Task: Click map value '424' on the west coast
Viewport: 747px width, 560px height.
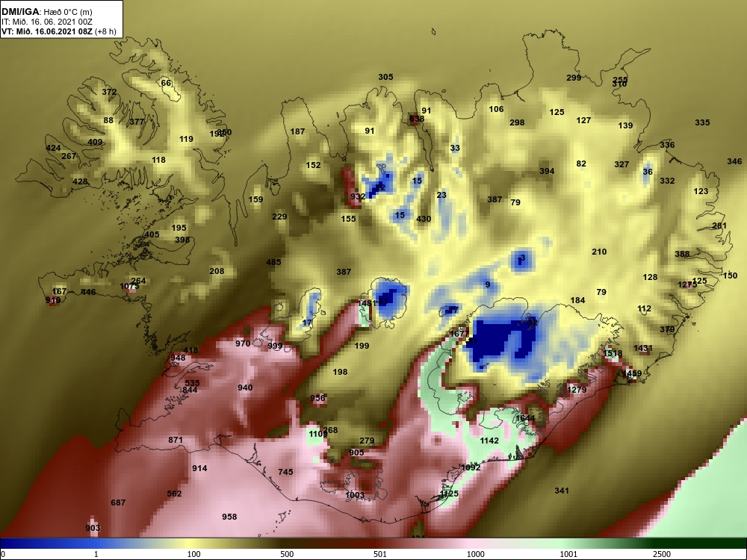Action: (x=53, y=148)
